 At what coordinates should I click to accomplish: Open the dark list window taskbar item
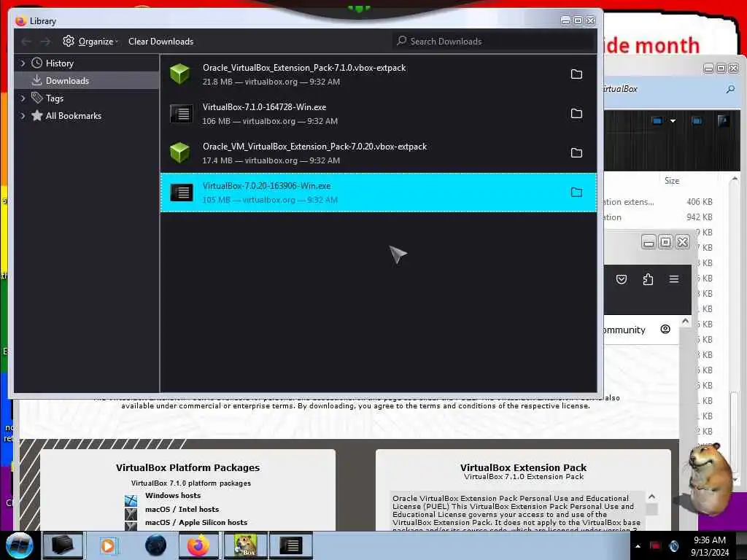[x=291, y=545]
